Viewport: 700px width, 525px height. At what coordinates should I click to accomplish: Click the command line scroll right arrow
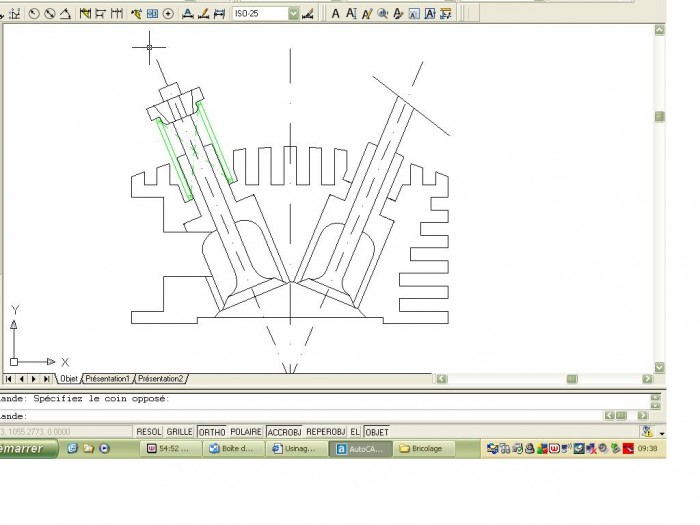coord(642,416)
